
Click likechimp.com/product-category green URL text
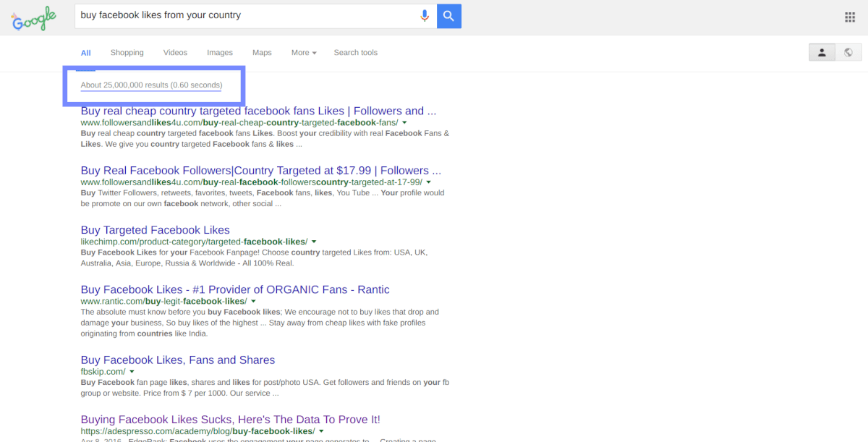pyautogui.click(x=194, y=242)
